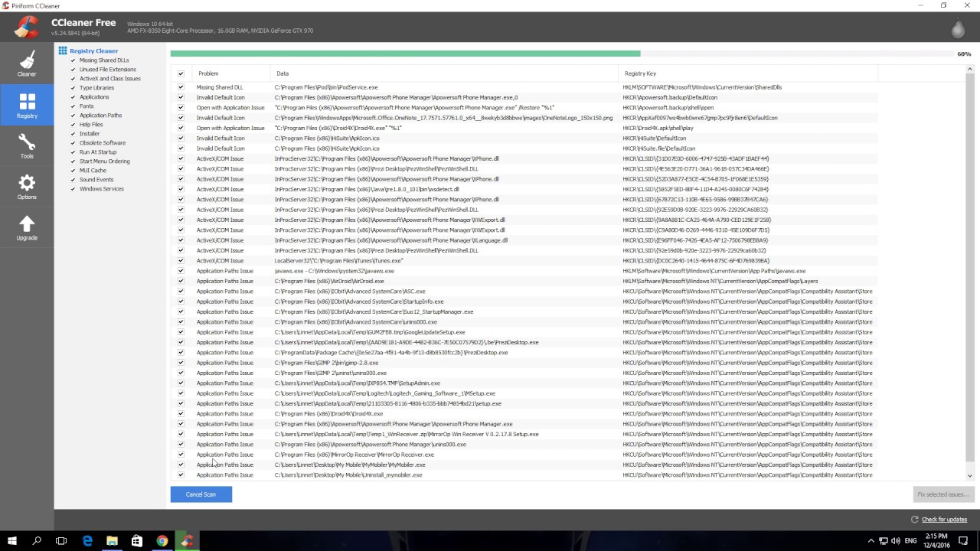
Task: Click the Start Menu Ordering label
Action: point(105,161)
